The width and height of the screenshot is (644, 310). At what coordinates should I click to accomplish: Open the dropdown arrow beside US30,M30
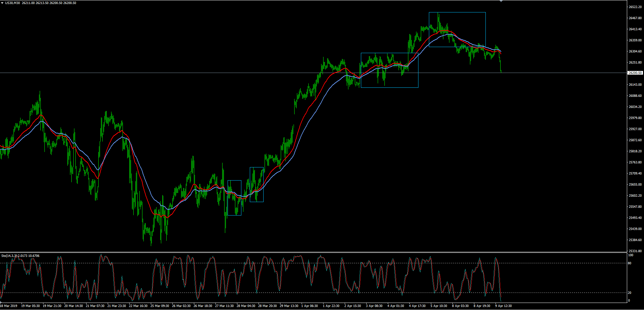click(2, 3)
